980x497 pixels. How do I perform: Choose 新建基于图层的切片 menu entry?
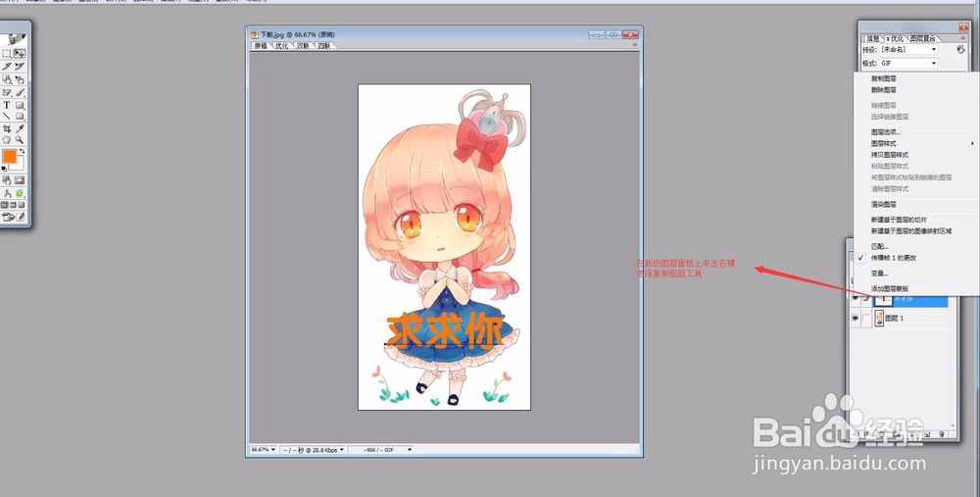pyautogui.click(x=899, y=220)
